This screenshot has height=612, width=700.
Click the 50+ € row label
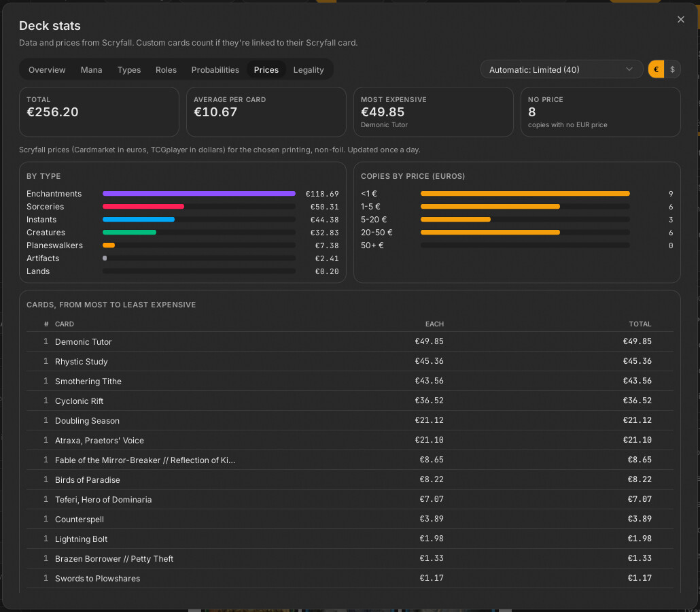372,245
